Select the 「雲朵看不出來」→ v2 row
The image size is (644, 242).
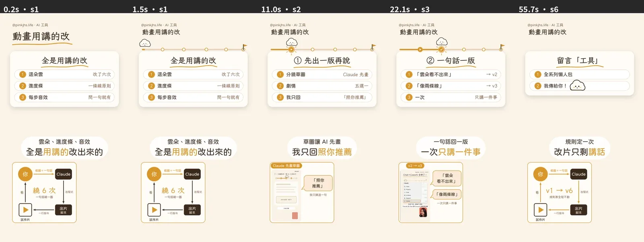(x=451, y=74)
